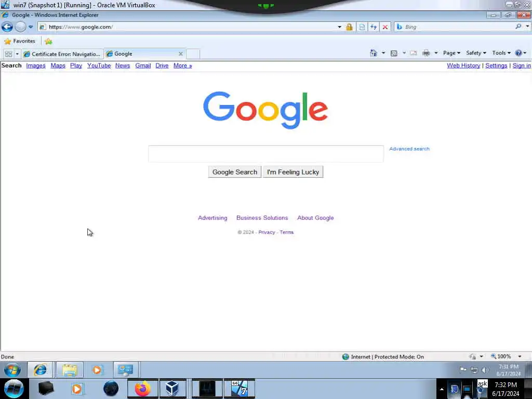Launch Firefox from host taskbar

click(143, 389)
